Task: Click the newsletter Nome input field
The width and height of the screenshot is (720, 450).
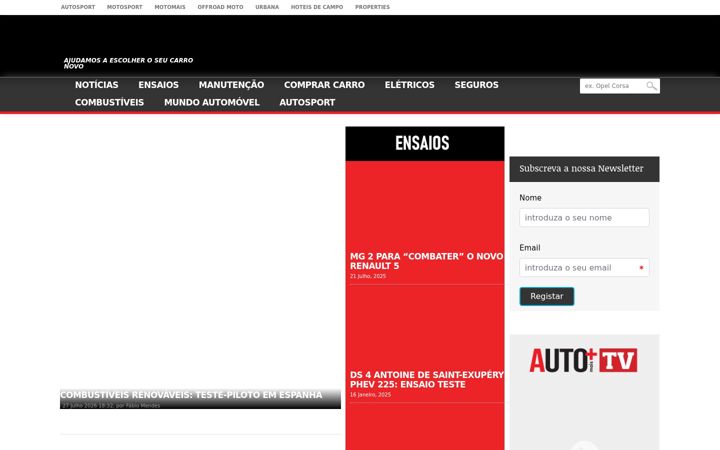Action: pyautogui.click(x=584, y=218)
